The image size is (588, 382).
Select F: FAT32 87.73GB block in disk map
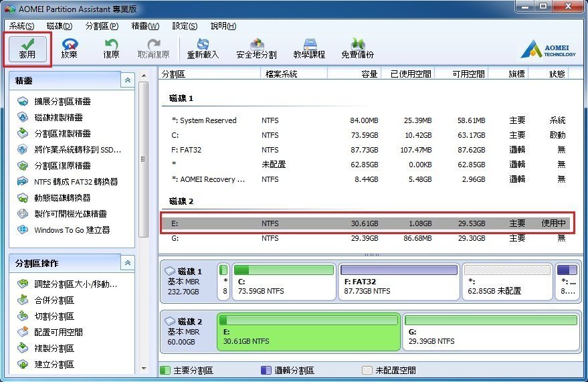pos(399,282)
